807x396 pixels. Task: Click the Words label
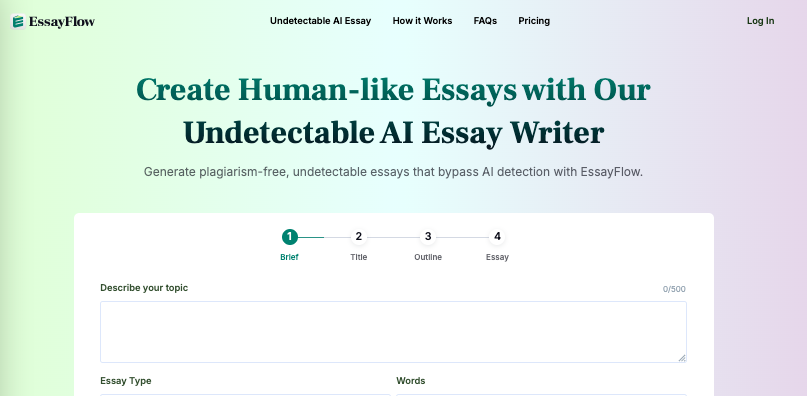411,381
